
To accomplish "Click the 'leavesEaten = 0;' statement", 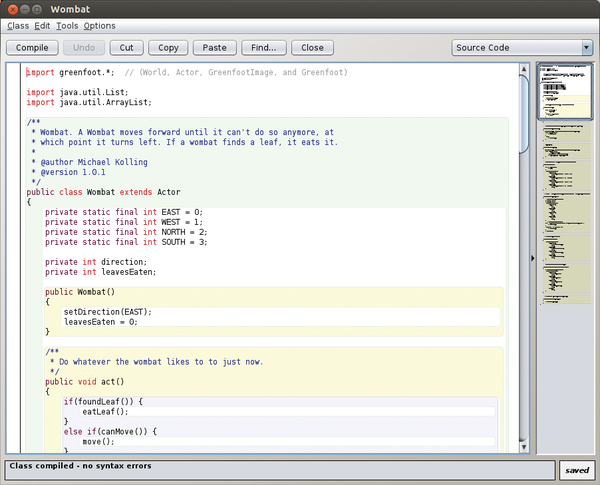I will 100,322.
